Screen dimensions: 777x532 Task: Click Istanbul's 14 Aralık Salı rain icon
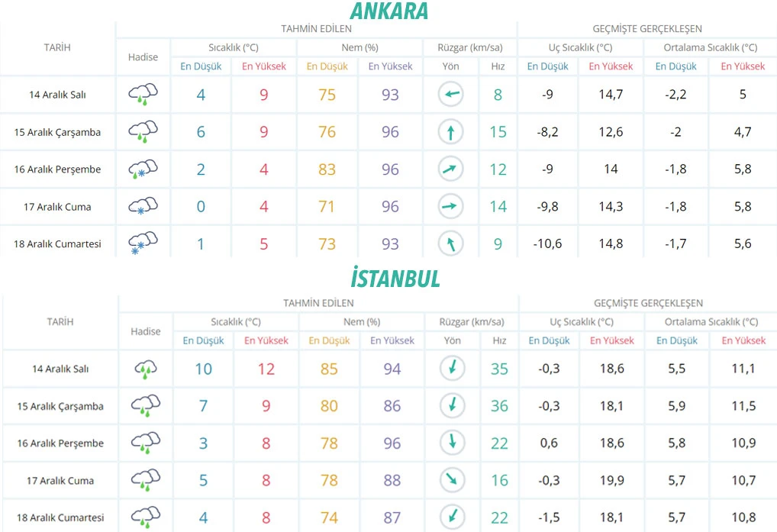pos(145,369)
